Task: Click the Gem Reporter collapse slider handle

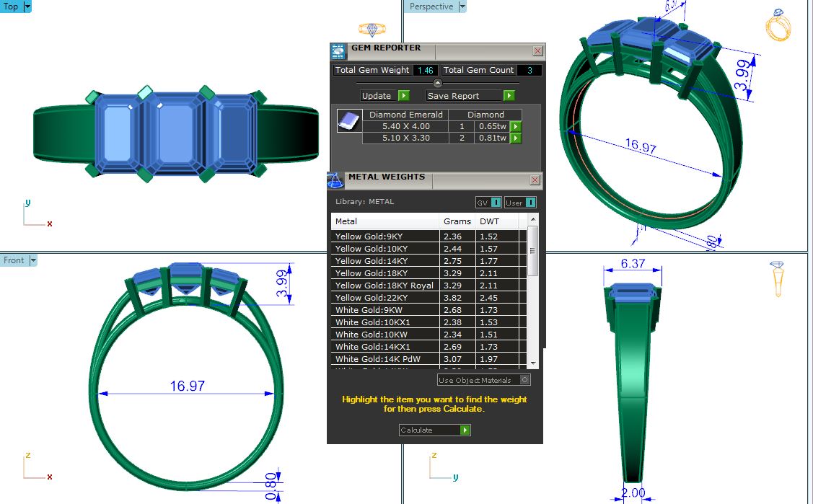Action: pos(437,83)
